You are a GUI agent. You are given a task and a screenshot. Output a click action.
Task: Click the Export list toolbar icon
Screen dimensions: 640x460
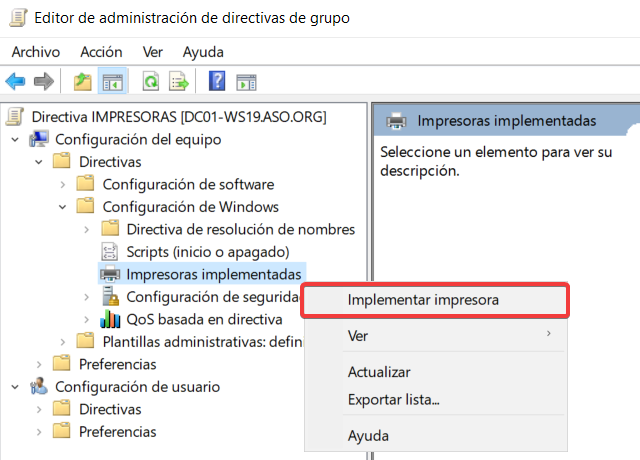(x=179, y=81)
